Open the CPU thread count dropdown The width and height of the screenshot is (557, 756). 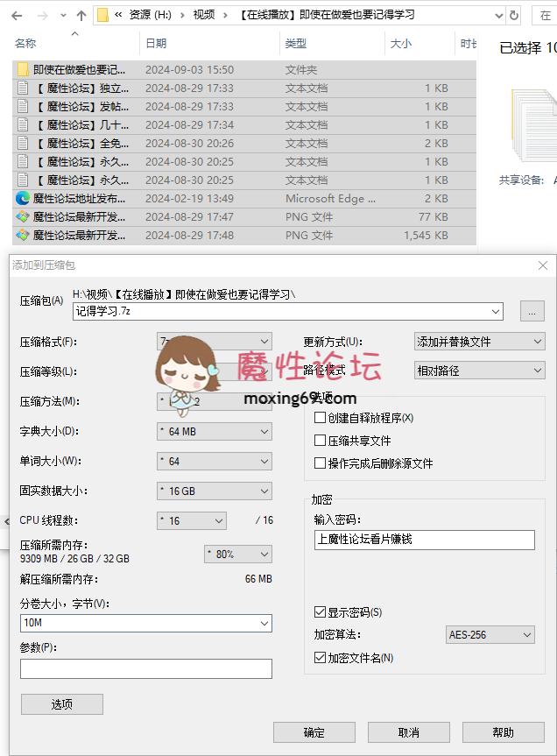click(192, 520)
